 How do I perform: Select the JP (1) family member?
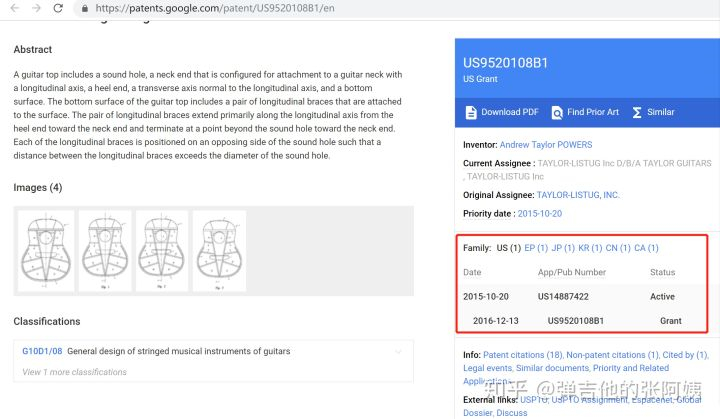[563, 248]
